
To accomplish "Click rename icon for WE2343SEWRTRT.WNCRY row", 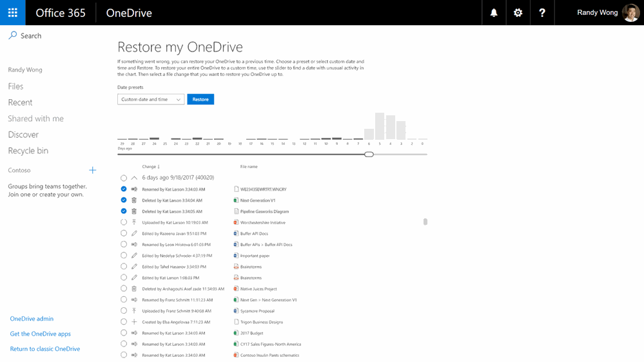I will point(134,189).
